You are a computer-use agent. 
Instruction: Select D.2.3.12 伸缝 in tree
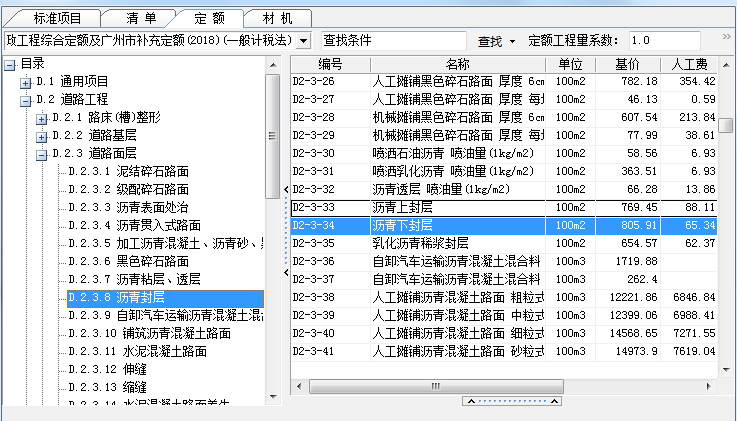[x=107, y=369]
